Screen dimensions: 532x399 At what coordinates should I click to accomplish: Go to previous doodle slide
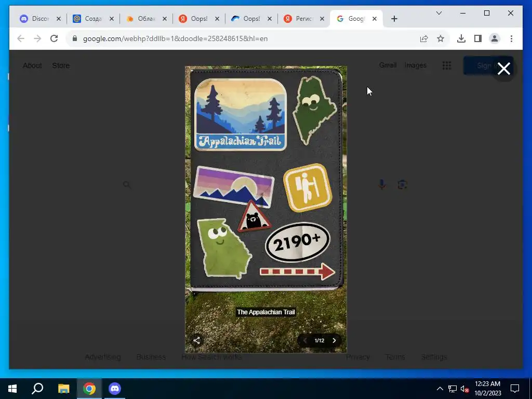(304, 340)
